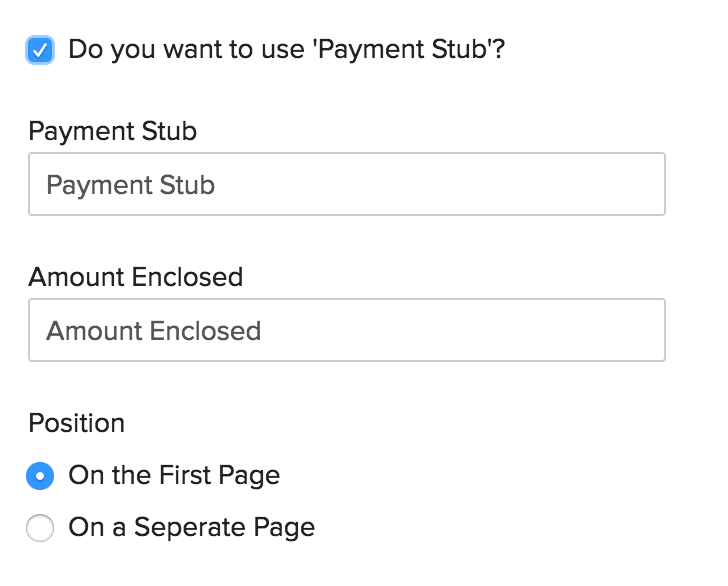Click the "Amount Enclosed" label above its field

pos(135,277)
